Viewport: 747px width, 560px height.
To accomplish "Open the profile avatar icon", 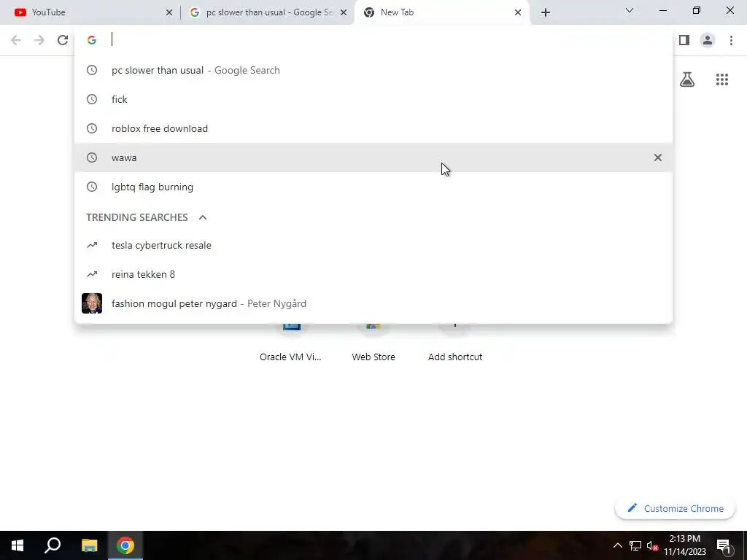I will click(x=708, y=40).
